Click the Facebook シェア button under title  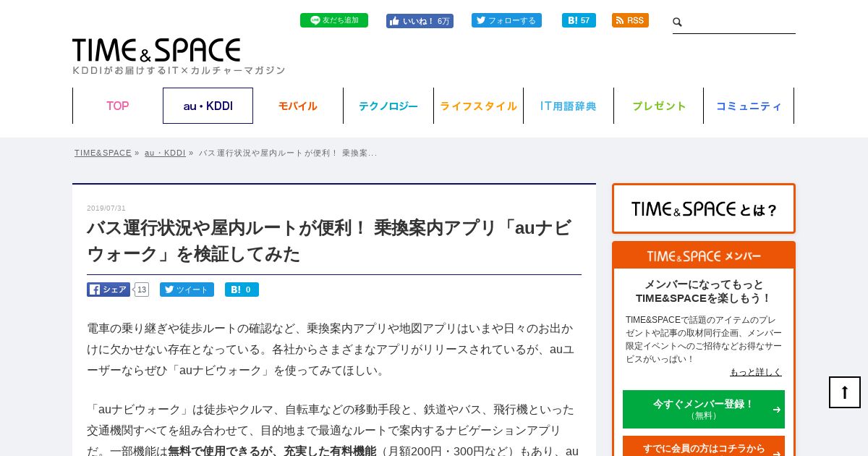109,290
